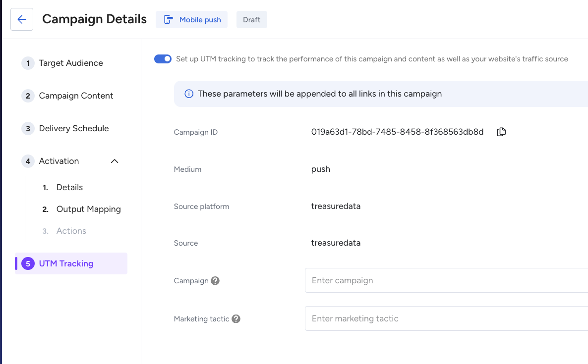Disable the UTM tracking toggle
This screenshot has width=588, height=364.
[x=163, y=59]
